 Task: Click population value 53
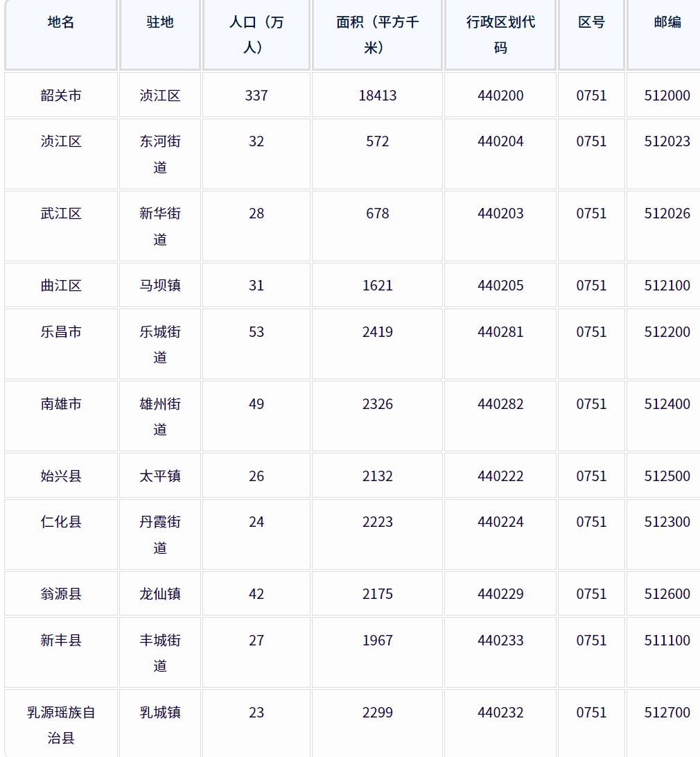256,331
